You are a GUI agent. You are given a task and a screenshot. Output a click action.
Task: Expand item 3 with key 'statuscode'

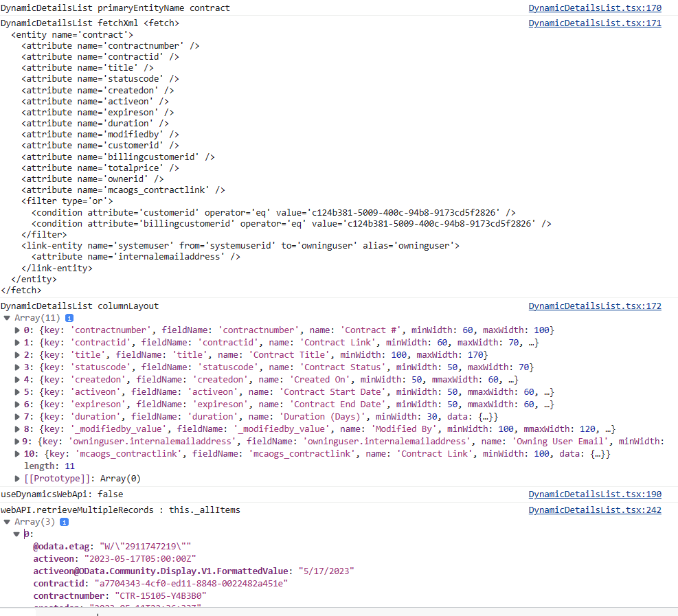click(x=17, y=367)
